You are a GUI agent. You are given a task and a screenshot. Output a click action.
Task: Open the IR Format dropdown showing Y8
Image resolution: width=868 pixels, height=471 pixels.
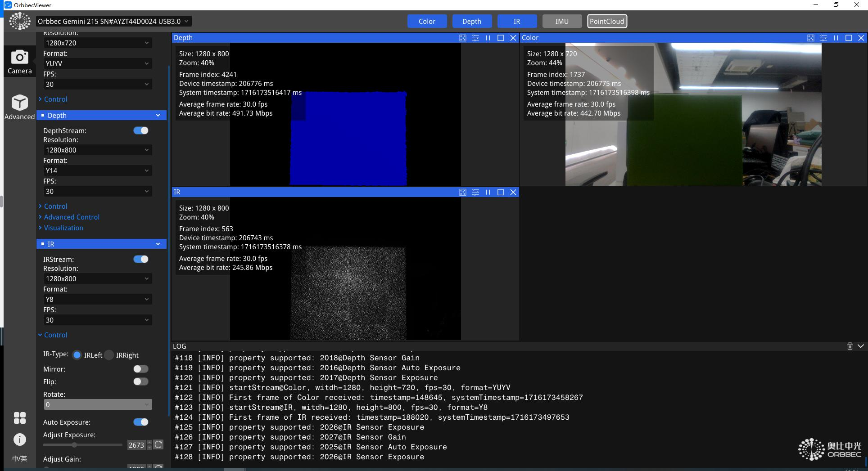(x=97, y=299)
